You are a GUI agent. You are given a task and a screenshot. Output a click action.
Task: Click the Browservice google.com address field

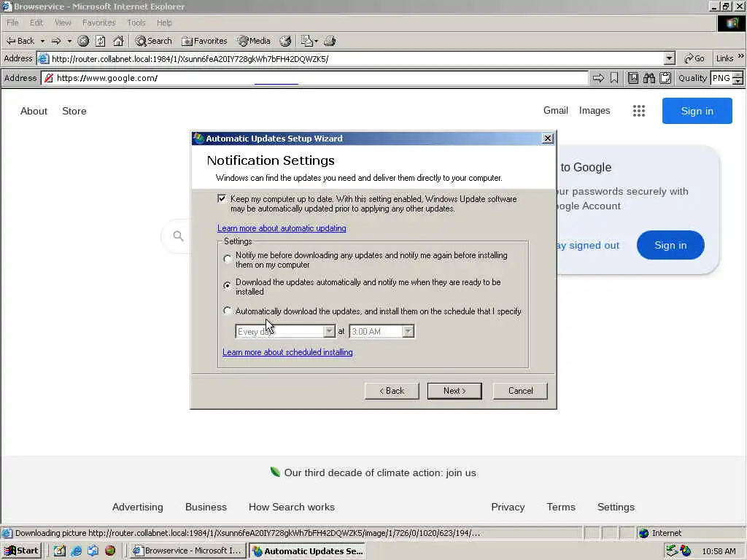tap(314, 78)
